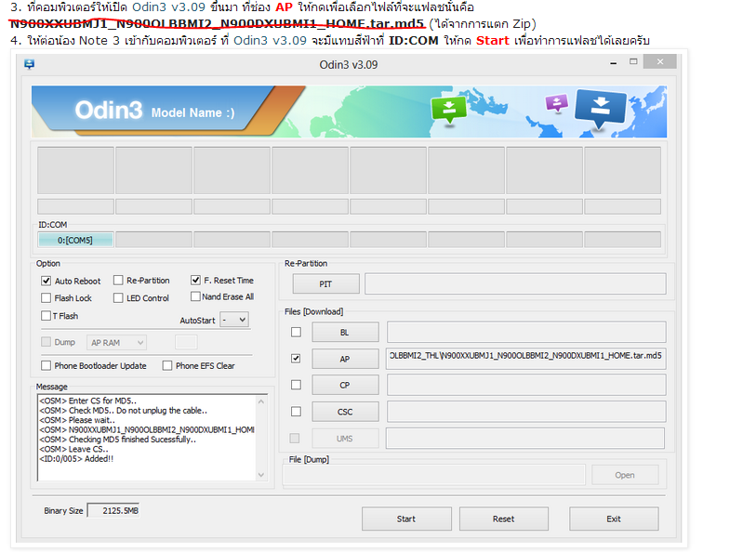This screenshot has width=756, height=552.
Task: Open the AutoStart dropdown
Action: 234,320
